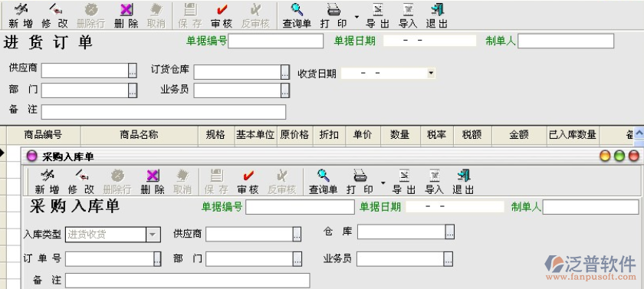
Task: Open supplier lookup button next to 供应商 in 进货订单
Action: click(x=132, y=71)
